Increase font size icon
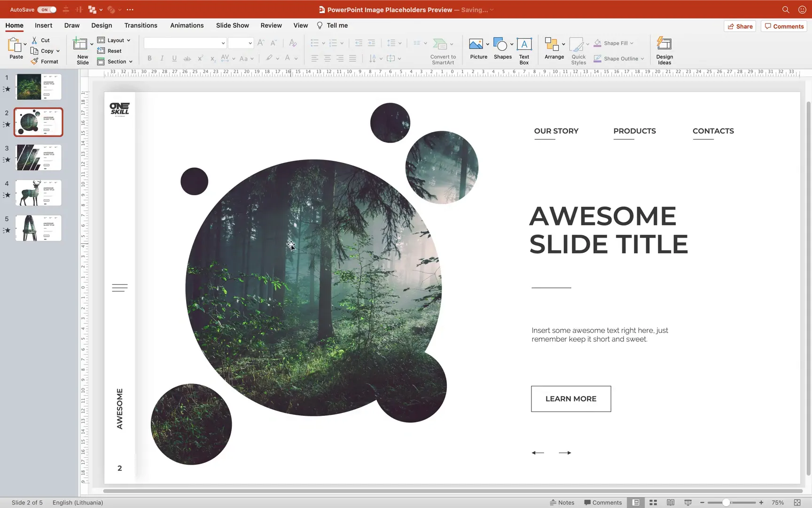Screen dimensions: 812x508 tap(261, 43)
